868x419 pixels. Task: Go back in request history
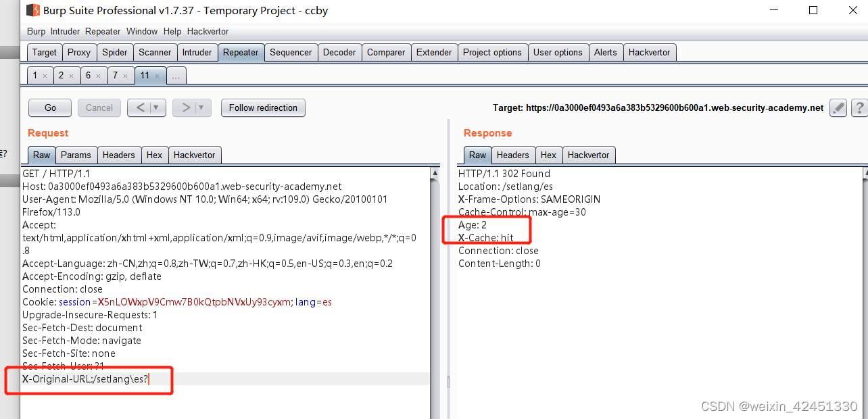coord(140,107)
